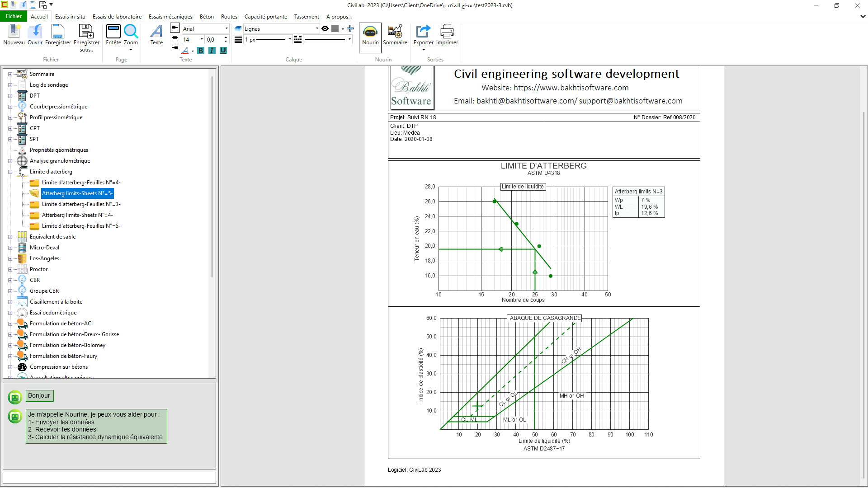
Task: Click the line weight icon
Action: tap(238, 39)
